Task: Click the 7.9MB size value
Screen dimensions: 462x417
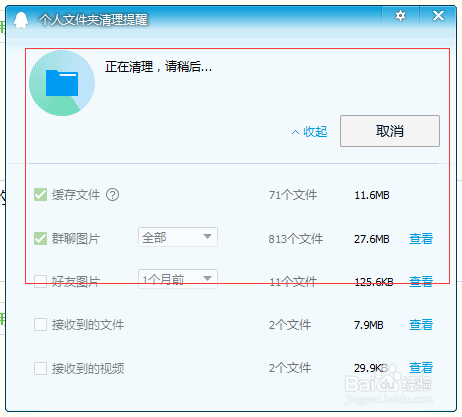Action: click(369, 325)
